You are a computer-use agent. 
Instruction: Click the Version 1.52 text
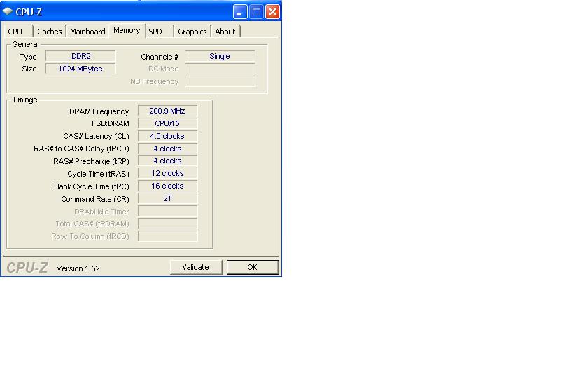78,268
